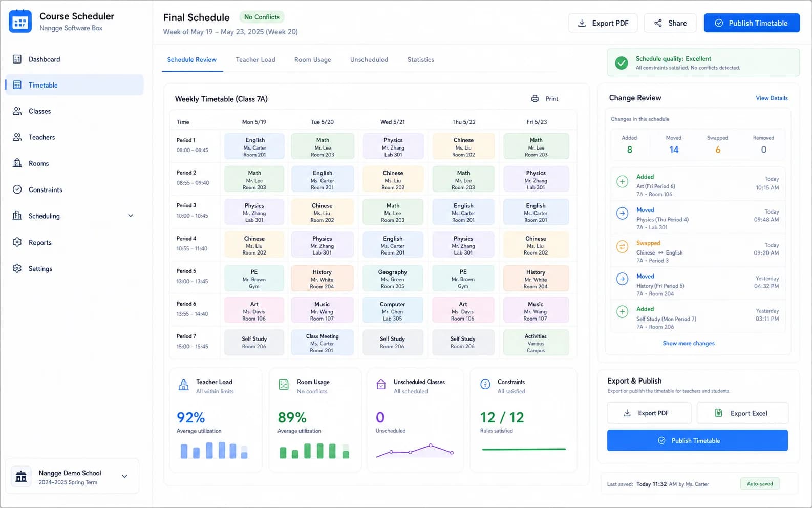Open the Nangge Demo School term dropdown
The image size is (812, 508).
(x=124, y=476)
